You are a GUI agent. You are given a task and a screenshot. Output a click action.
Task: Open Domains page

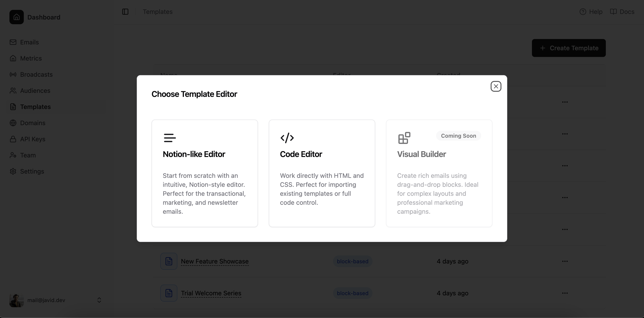click(33, 123)
